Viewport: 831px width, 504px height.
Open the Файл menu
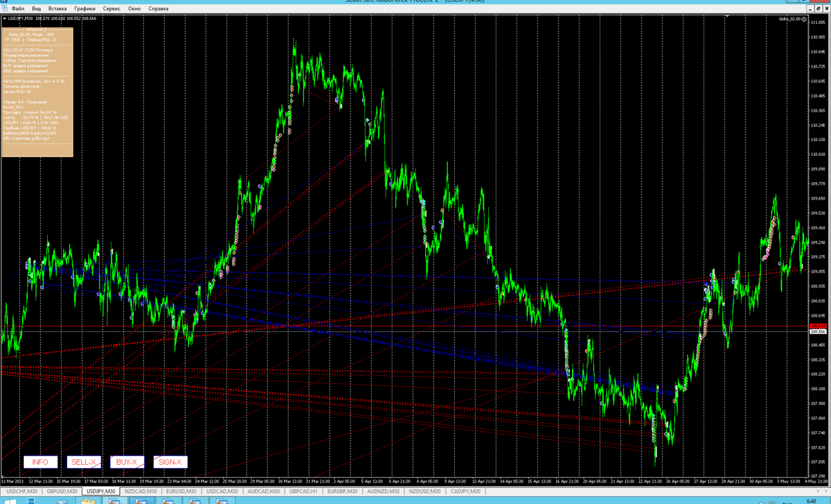click(x=17, y=9)
